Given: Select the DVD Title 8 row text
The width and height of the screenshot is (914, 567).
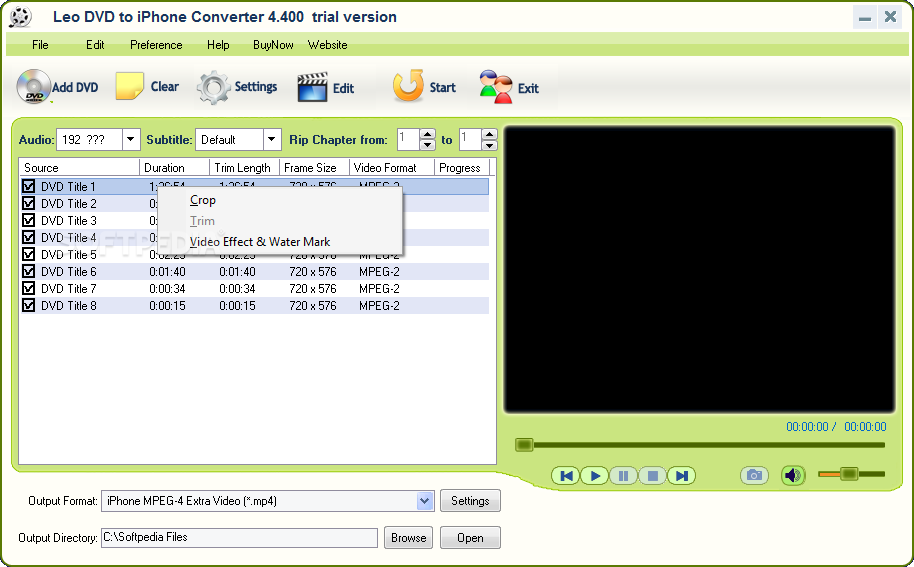Looking at the screenshot, I should coord(69,305).
